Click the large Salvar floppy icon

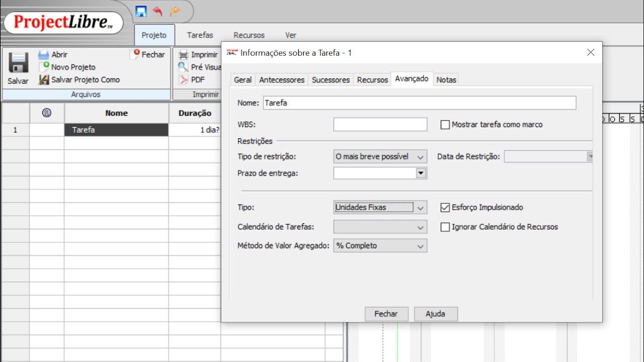(x=18, y=63)
